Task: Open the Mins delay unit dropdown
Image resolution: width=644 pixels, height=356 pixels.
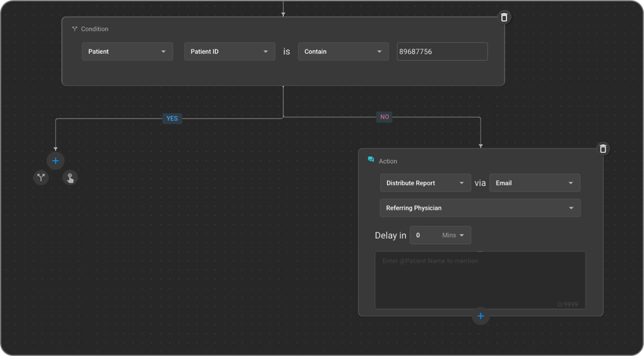Action: 453,235
